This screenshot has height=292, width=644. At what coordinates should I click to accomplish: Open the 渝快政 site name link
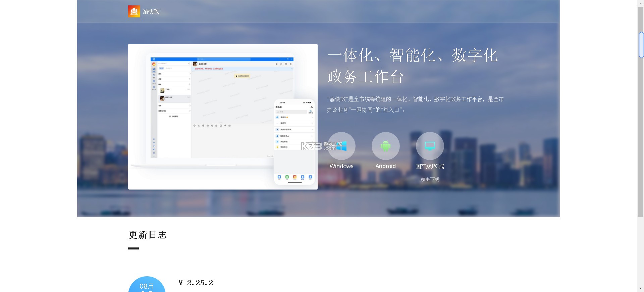click(x=151, y=12)
